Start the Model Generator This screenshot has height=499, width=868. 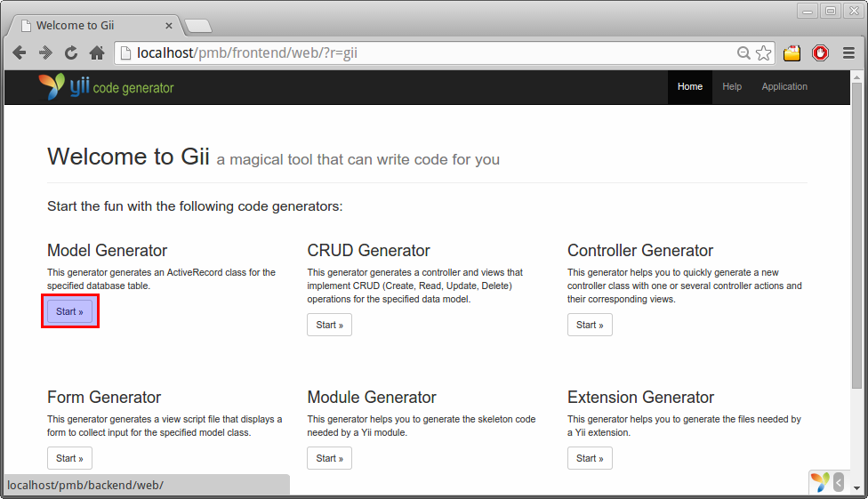pos(69,311)
